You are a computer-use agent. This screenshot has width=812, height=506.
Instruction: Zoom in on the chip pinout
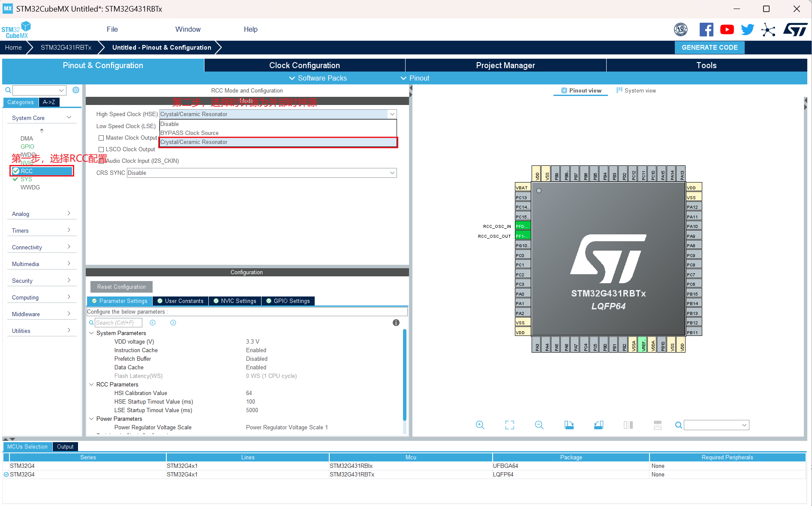pos(480,425)
